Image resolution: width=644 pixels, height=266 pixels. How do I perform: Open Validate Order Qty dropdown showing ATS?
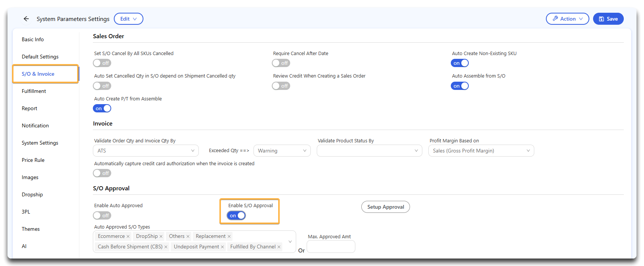[x=146, y=151]
